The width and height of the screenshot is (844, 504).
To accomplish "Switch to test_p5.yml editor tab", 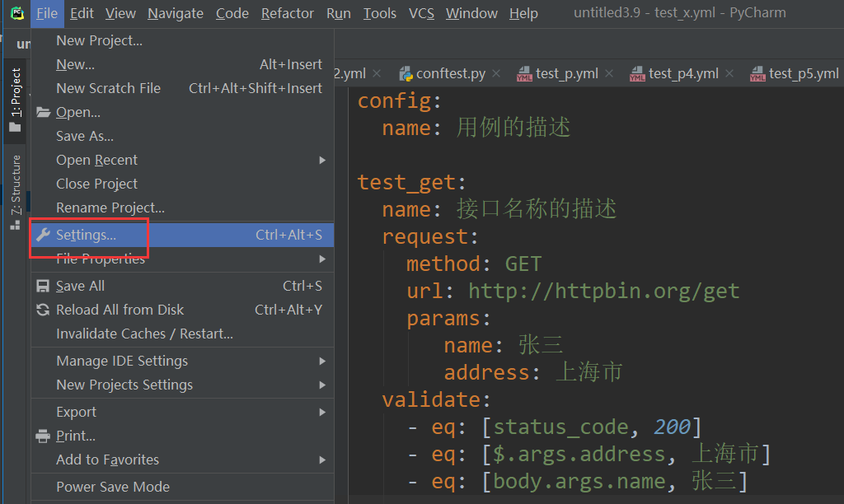I will click(x=794, y=73).
